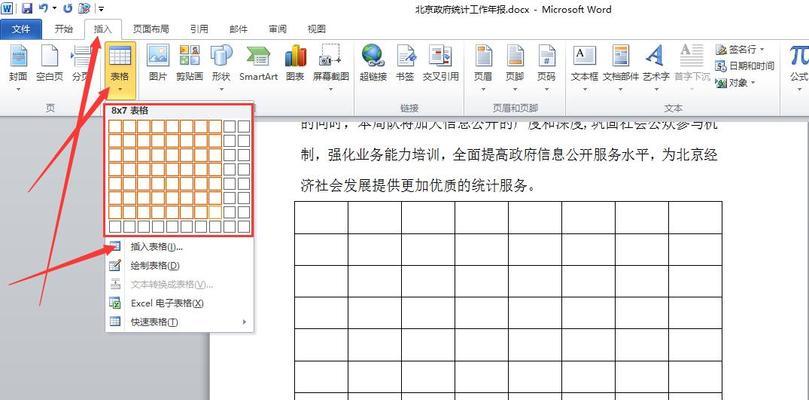Click the Footer (页脚) icon

click(515, 55)
